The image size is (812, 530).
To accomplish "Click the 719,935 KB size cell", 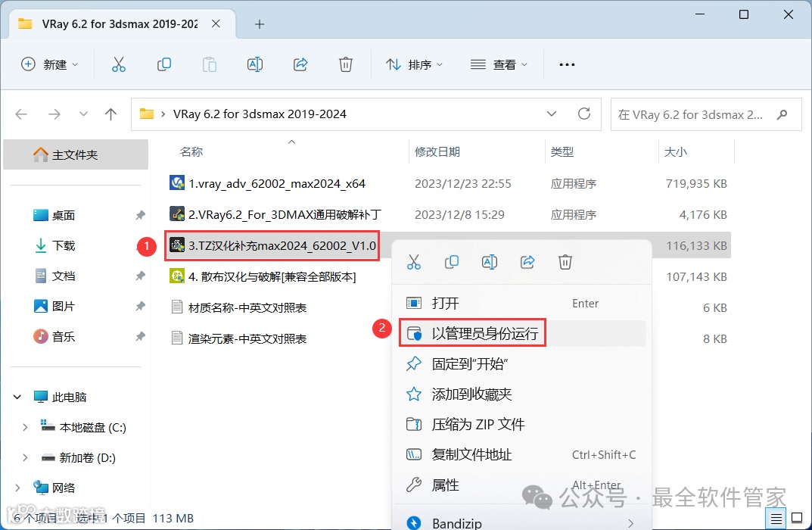I will coord(696,183).
